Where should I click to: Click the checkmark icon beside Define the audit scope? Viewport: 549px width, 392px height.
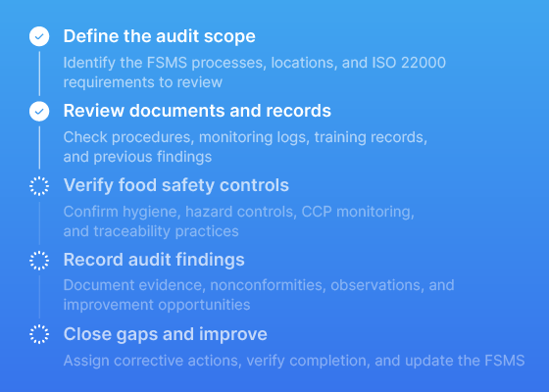(x=39, y=36)
